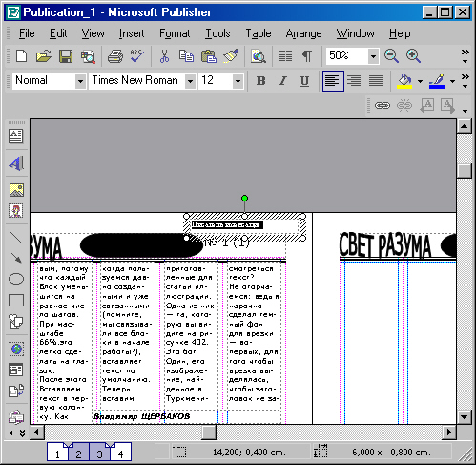Toggle Italic formatting

tap(282, 81)
